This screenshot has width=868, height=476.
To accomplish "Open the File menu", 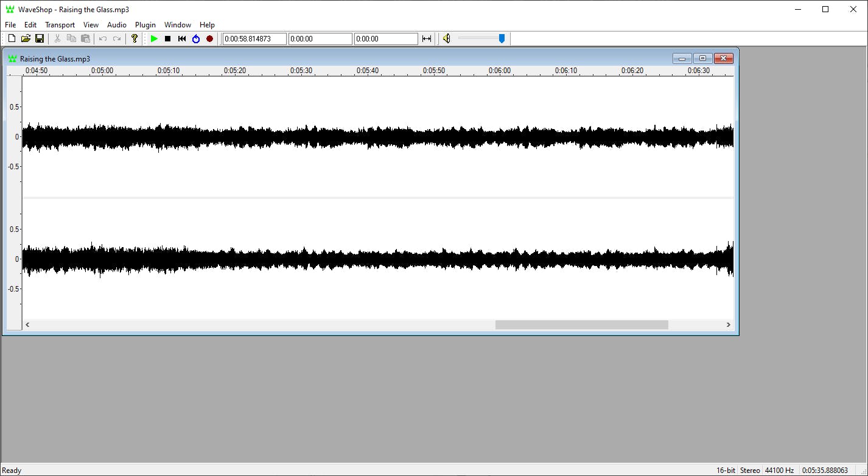I will tap(10, 25).
